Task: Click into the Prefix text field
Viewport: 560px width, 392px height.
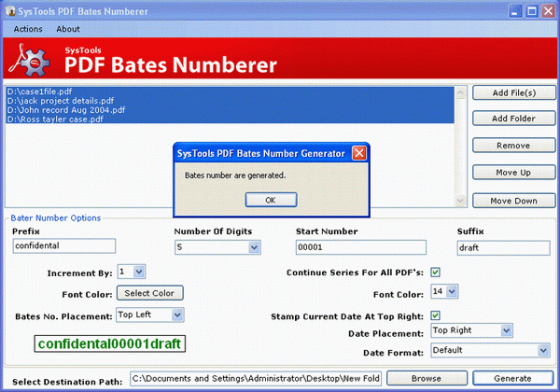Action: point(63,246)
